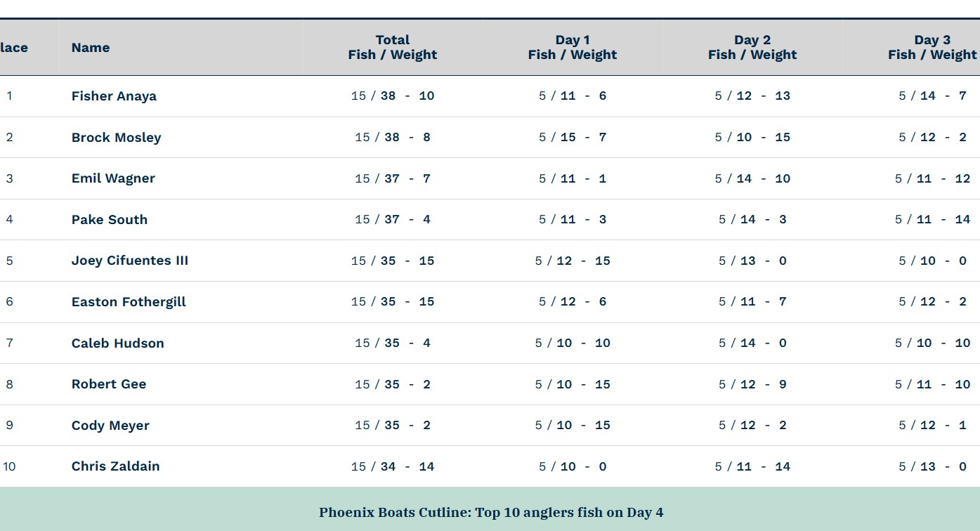Screen dimensions: 980x531
Task: Select angler Emil Wagner
Action: click(x=113, y=178)
